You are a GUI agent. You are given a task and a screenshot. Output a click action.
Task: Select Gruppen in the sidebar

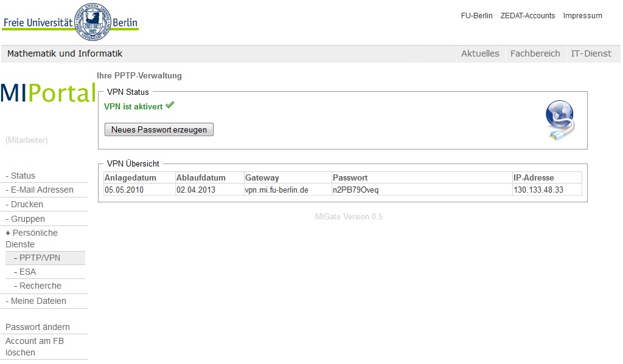click(28, 219)
